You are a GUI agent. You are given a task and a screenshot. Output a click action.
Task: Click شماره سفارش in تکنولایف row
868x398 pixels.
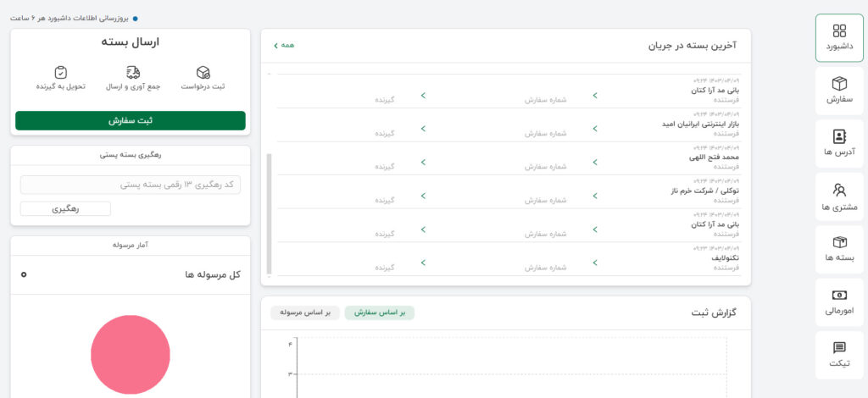point(546,268)
